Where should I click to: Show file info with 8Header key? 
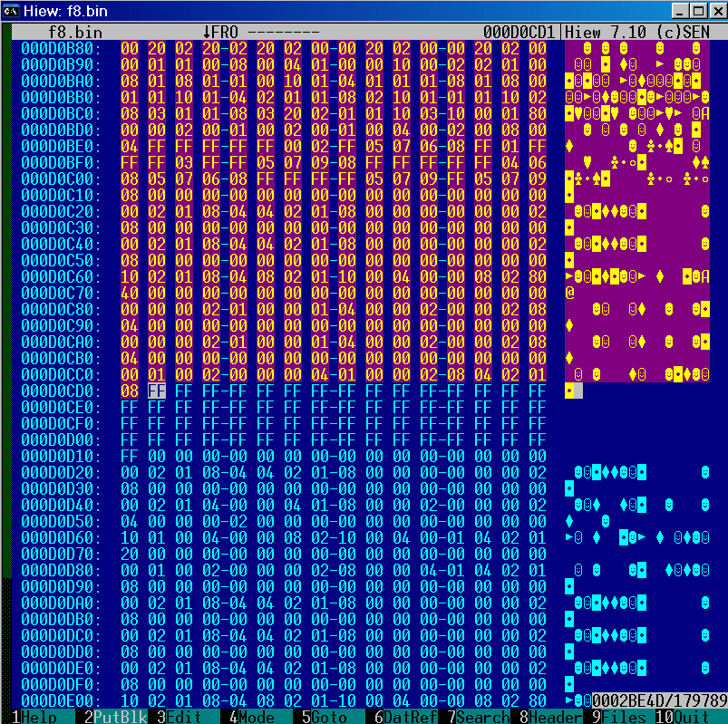click(x=548, y=717)
